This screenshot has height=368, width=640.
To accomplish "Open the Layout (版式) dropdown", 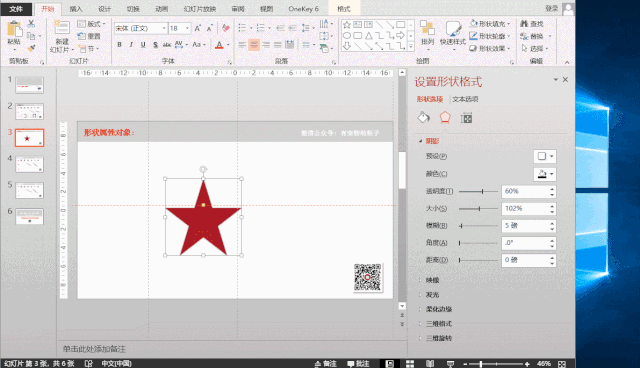I will [91, 24].
